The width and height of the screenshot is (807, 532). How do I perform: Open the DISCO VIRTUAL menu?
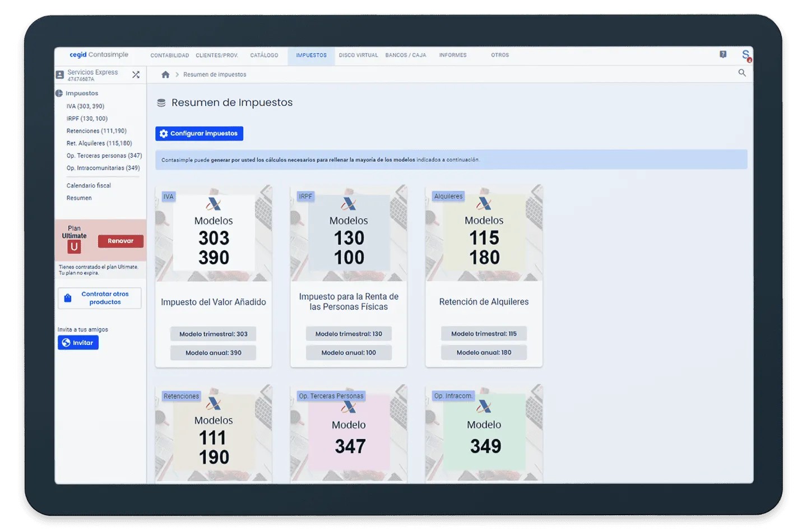pyautogui.click(x=358, y=55)
